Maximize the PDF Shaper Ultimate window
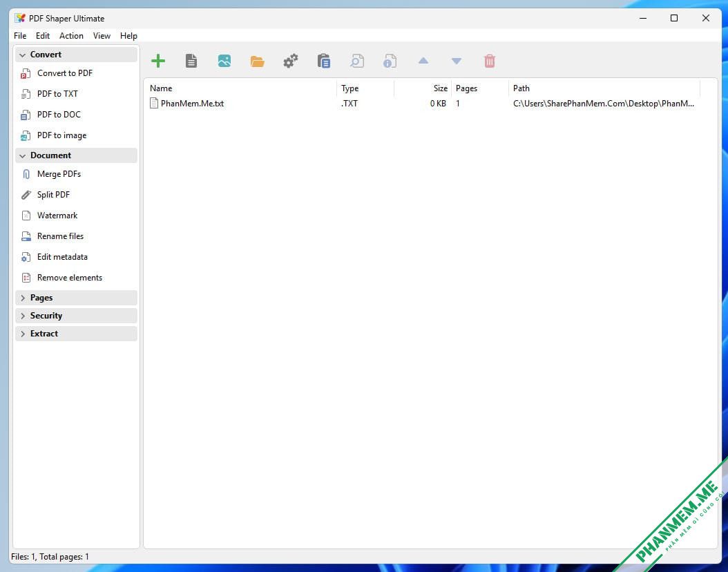This screenshot has height=572, width=728. pos(674,18)
